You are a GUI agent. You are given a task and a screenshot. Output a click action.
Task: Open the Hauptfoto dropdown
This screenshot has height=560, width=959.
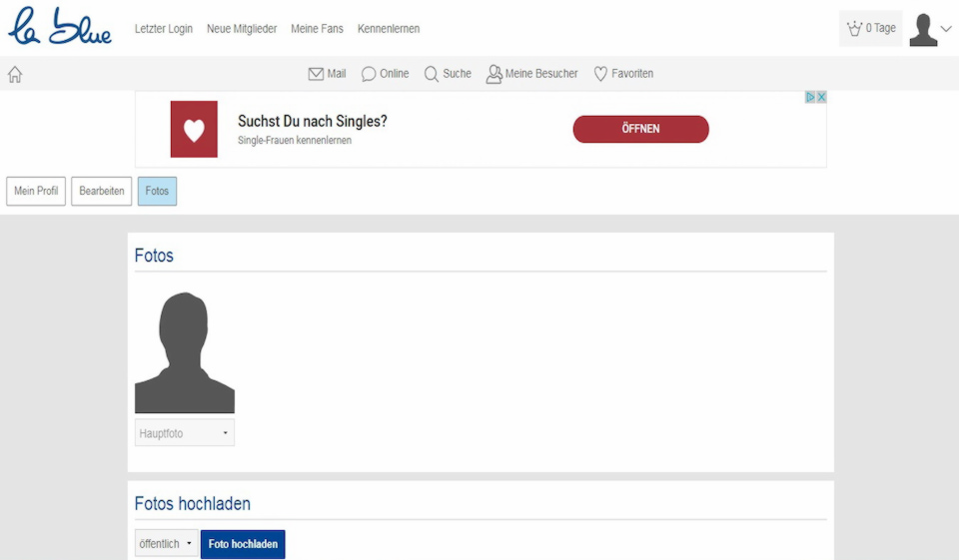185,433
